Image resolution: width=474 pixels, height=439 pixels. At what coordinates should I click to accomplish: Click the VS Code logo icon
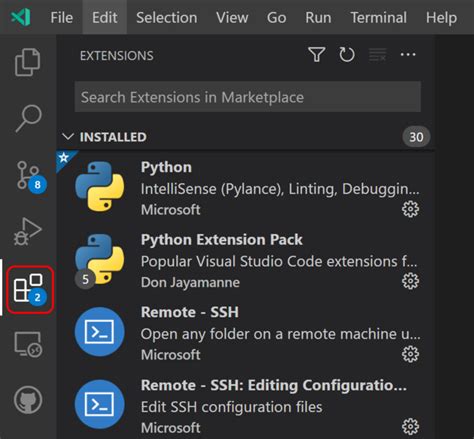pos(21,17)
